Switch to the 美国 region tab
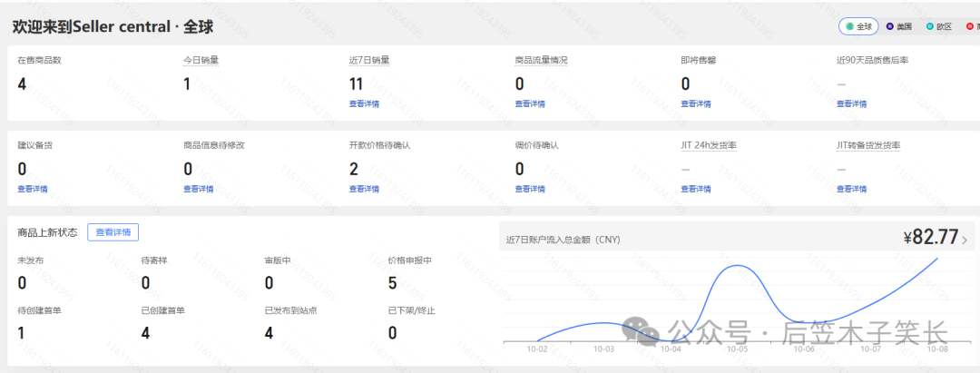Viewport: 980px width, 373px height. tap(898, 27)
